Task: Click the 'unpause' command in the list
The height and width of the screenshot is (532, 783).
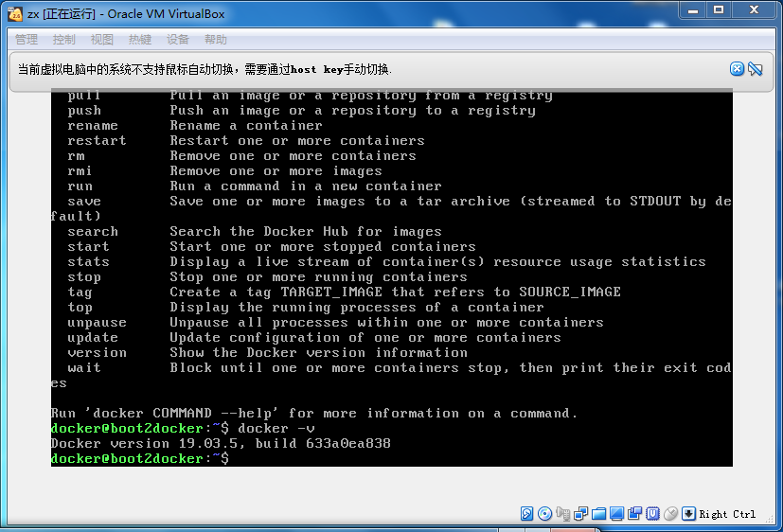Action: point(97,323)
